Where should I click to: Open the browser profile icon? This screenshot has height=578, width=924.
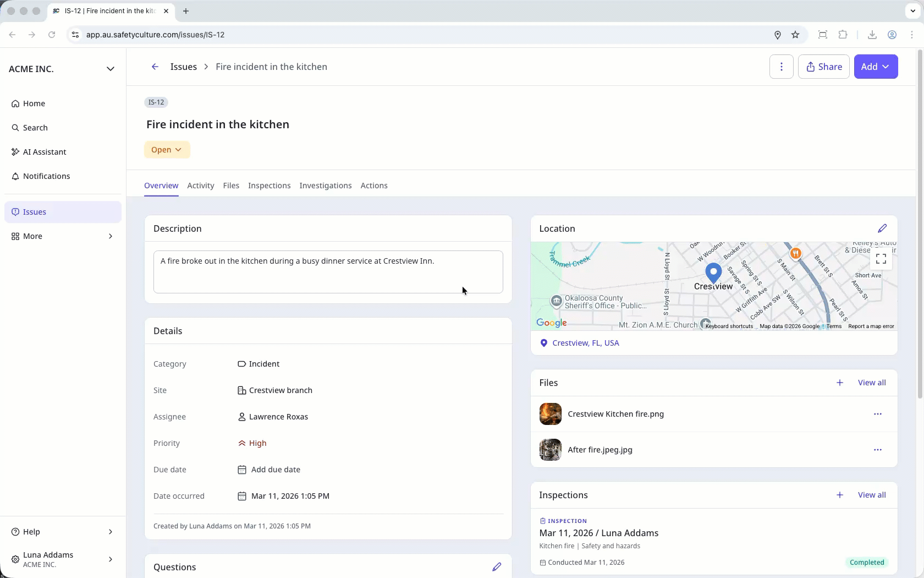tap(892, 35)
